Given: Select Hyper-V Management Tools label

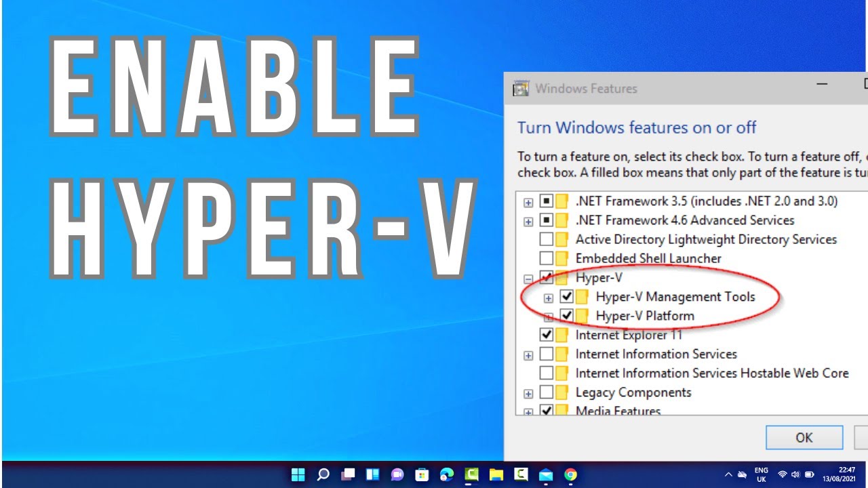Looking at the screenshot, I should point(675,297).
